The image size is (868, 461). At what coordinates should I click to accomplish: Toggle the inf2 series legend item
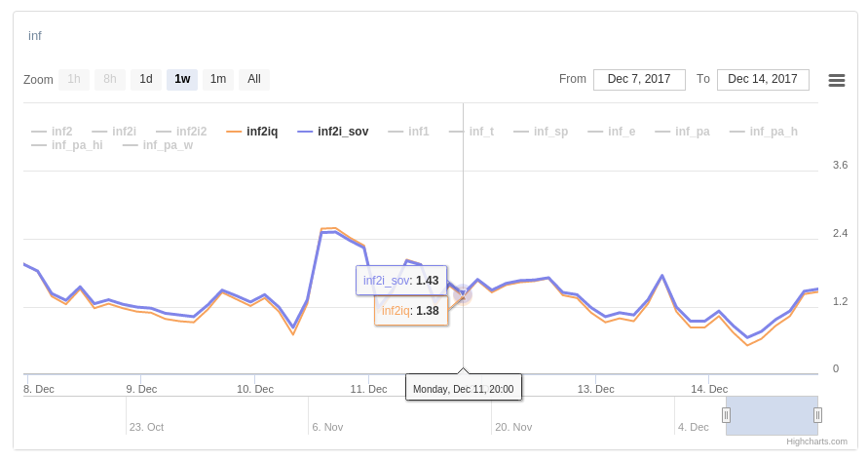coord(61,132)
